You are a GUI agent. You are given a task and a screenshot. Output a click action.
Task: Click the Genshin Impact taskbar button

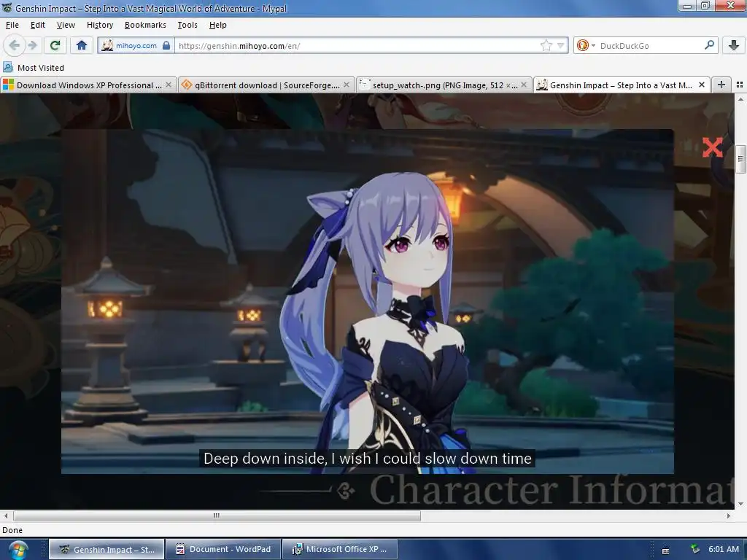(x=107, y=550)
